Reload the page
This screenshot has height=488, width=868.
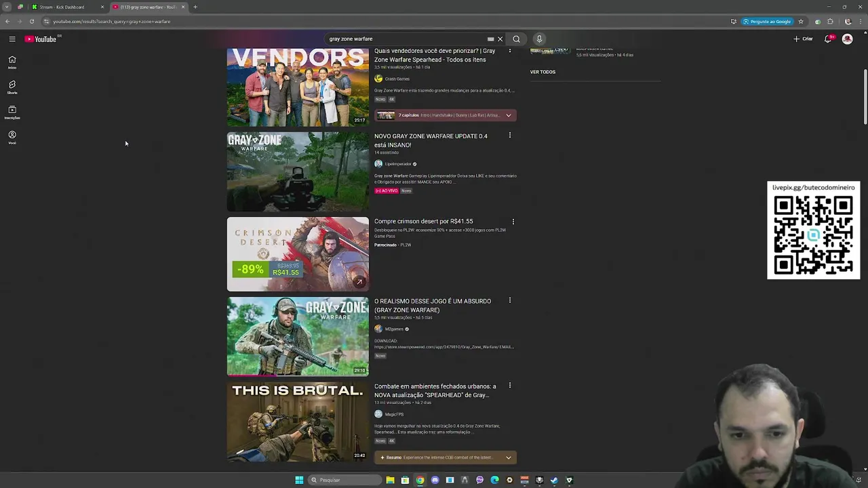(31, 22)
